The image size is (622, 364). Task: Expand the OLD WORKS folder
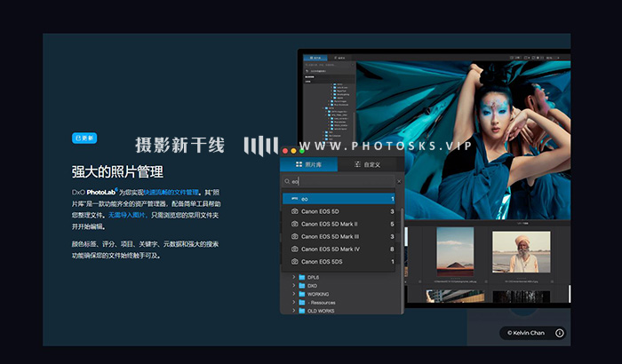(293, 311)
